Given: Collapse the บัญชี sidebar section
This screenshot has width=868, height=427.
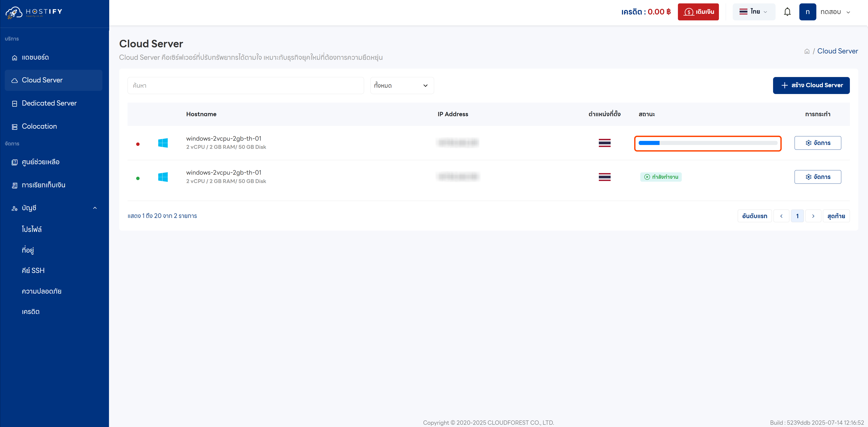Looking at the screenshot, I should (95, 208).
